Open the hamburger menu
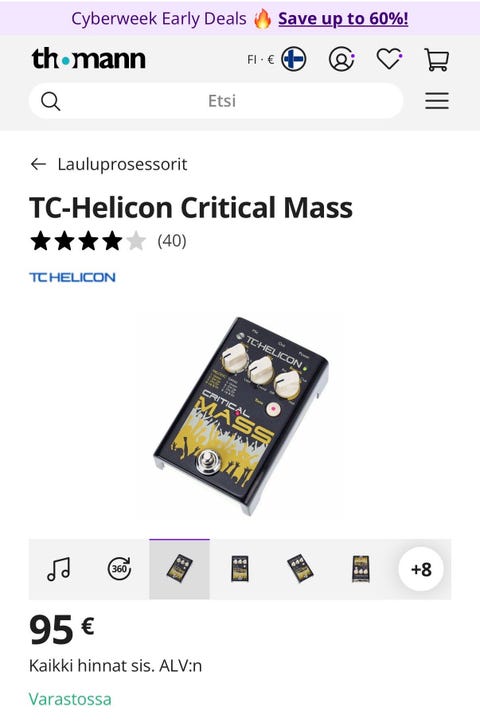 pyautogui.click(x=437, y=100)
